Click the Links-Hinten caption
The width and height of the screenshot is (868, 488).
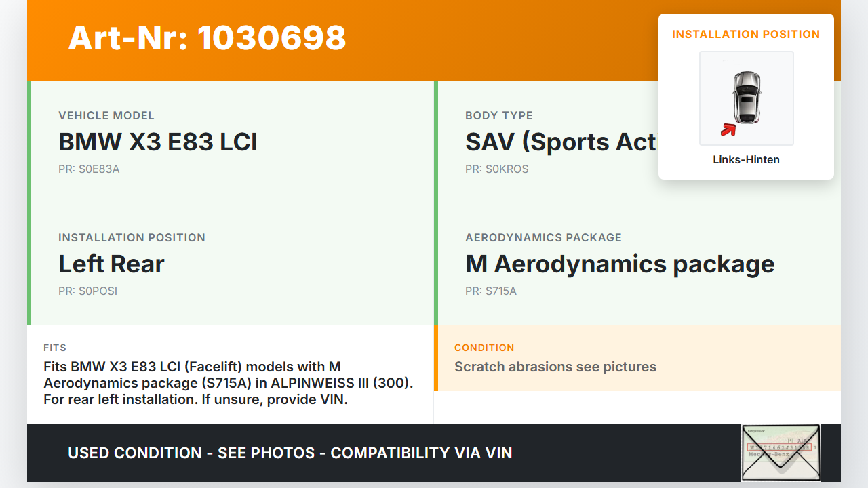coord(746,160)
